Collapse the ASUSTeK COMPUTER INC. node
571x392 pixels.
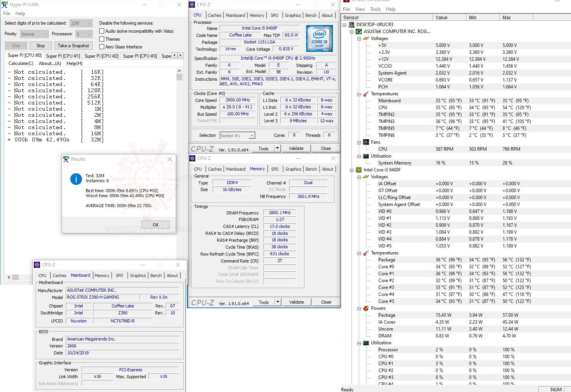[351, 32]
